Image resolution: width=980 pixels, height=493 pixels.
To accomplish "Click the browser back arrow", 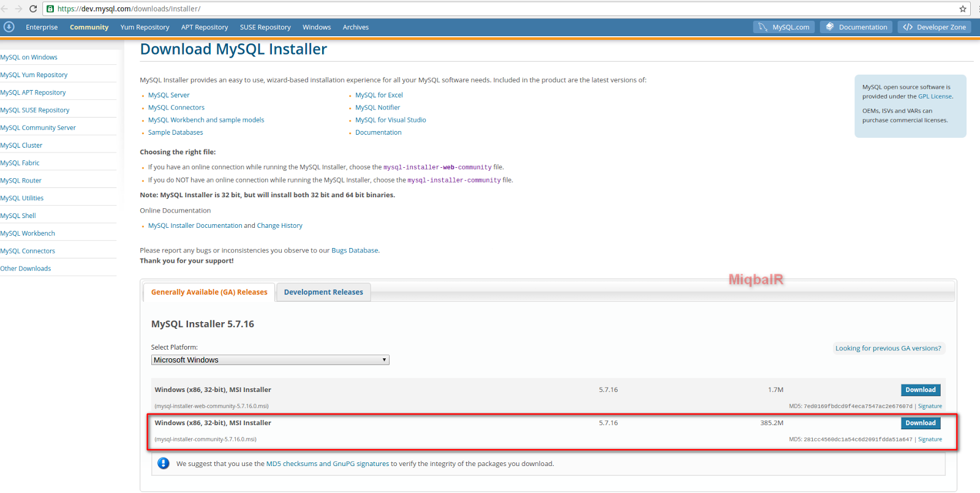I will [5, 9].
